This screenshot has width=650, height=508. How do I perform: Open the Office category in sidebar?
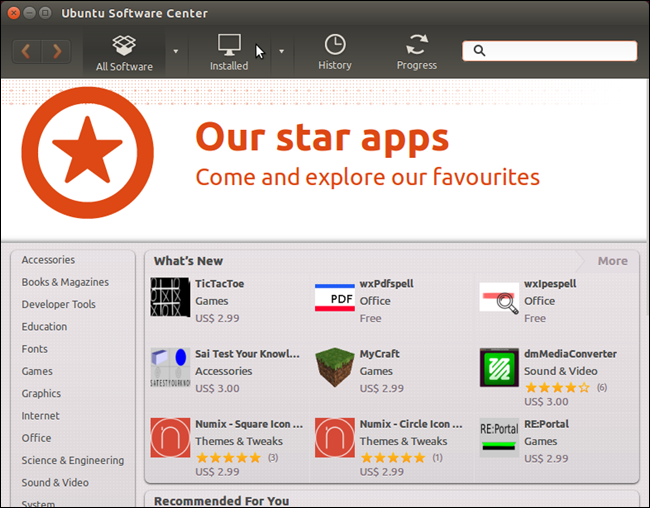(x=36, y=438)
